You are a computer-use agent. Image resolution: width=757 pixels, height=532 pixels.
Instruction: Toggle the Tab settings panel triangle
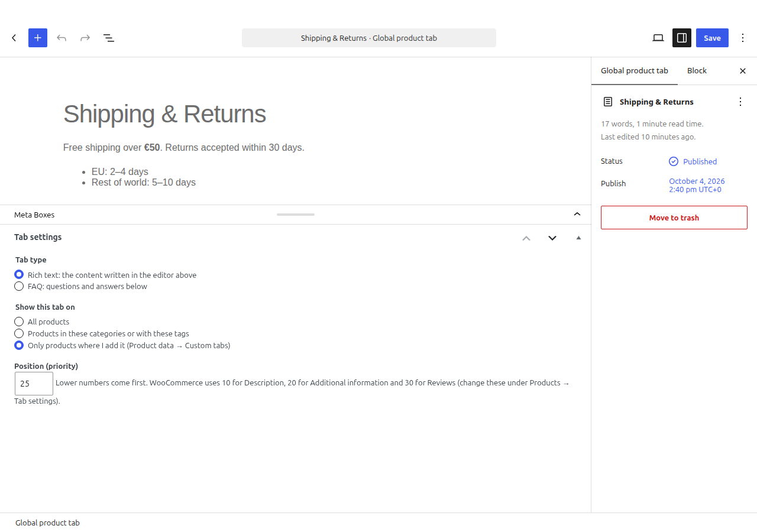click(578, 238)
